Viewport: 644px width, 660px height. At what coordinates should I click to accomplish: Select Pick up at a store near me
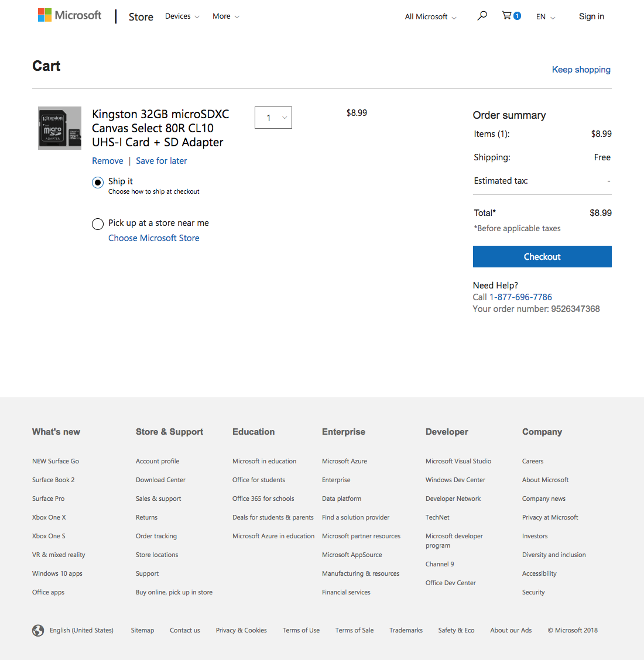coord(98,224)
